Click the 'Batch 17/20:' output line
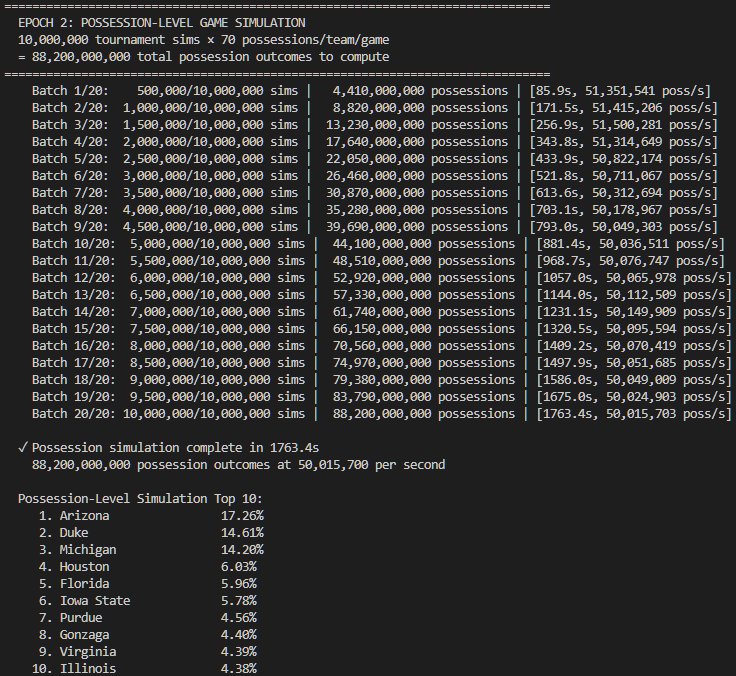 point(382,363)
